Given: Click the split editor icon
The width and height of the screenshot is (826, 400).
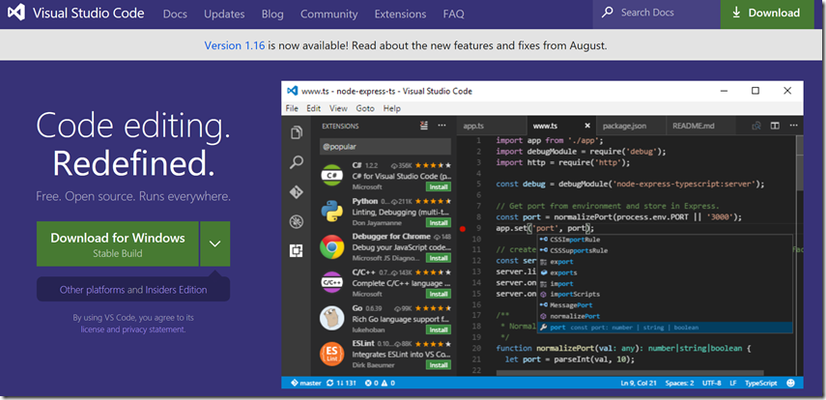Looking at the screenshot, I should pos(775,126).
